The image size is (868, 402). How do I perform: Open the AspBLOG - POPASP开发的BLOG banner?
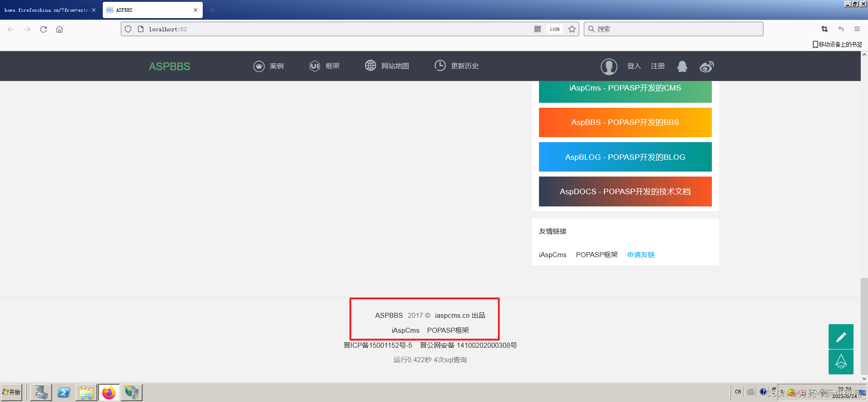(x=625, y=157)
